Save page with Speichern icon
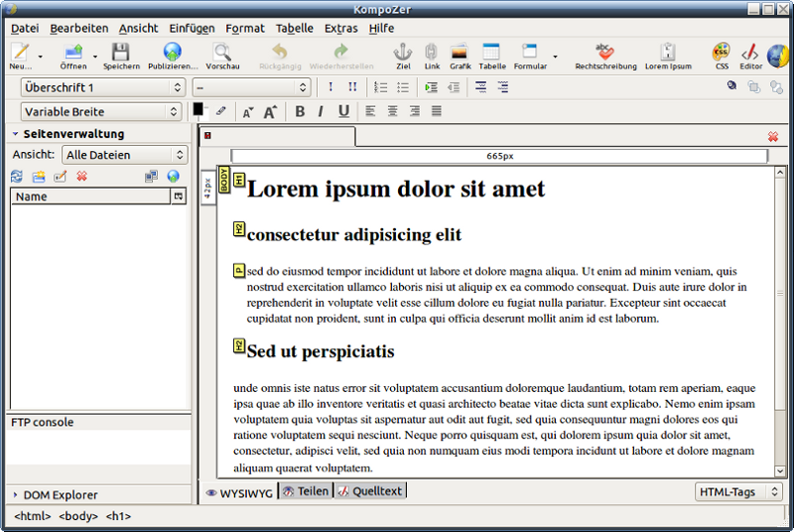 click(121, 56)
